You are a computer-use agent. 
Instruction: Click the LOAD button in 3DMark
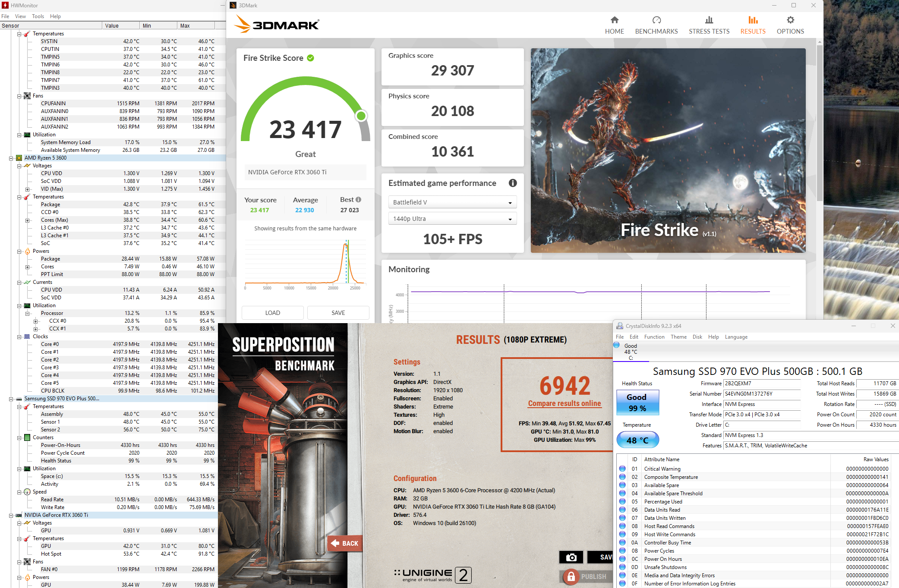point(272,313)
